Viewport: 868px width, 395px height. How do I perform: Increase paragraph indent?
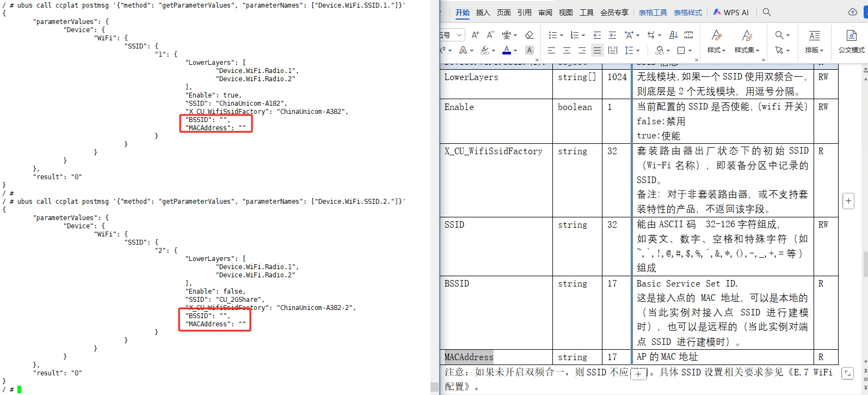tap(612, 35)
